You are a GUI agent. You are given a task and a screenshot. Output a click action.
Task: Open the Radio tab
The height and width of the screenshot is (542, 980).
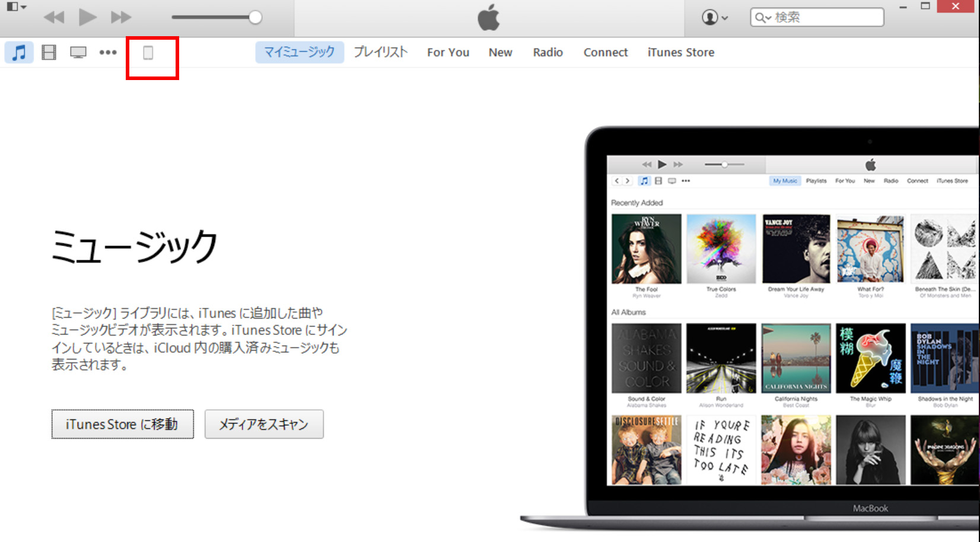point(548,52)
